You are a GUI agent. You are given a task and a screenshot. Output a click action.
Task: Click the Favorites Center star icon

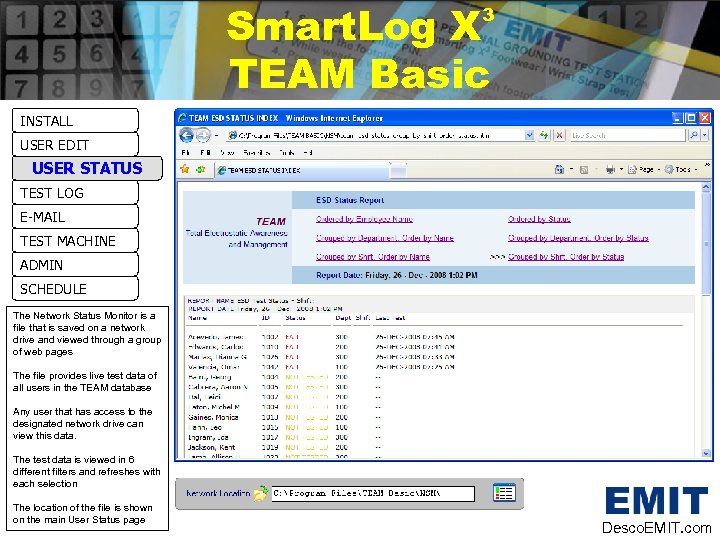pyautogui.click(x=185, y=169)
